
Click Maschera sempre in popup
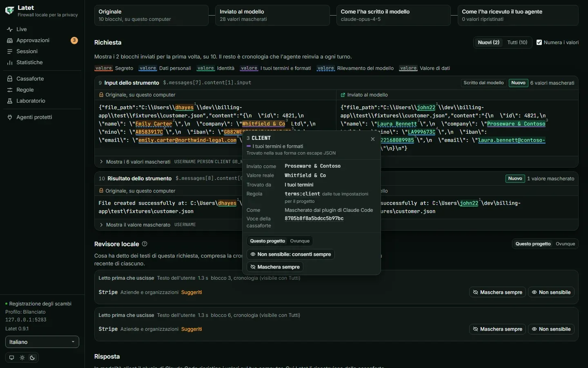pos(275,267)
